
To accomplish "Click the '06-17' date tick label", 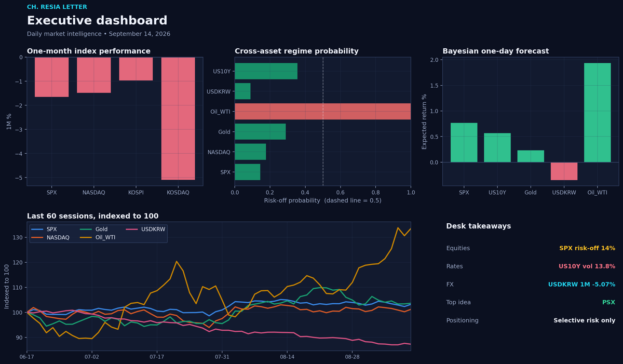I will click(x=27, y=357).
